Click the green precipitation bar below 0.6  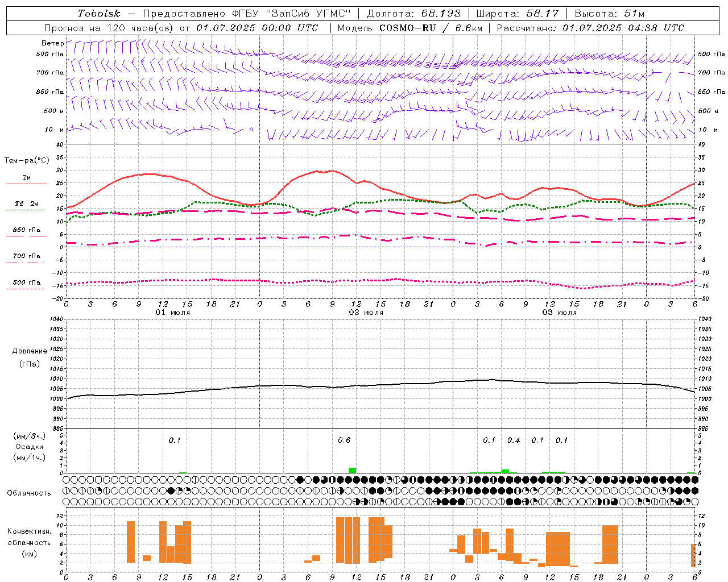[353, 470]
